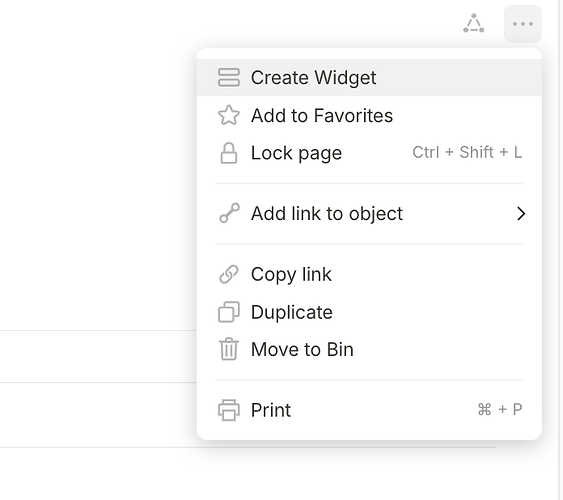
Task: Click the chain icon for Copy link
Action: pyautogui.click(x=229, y=274)
